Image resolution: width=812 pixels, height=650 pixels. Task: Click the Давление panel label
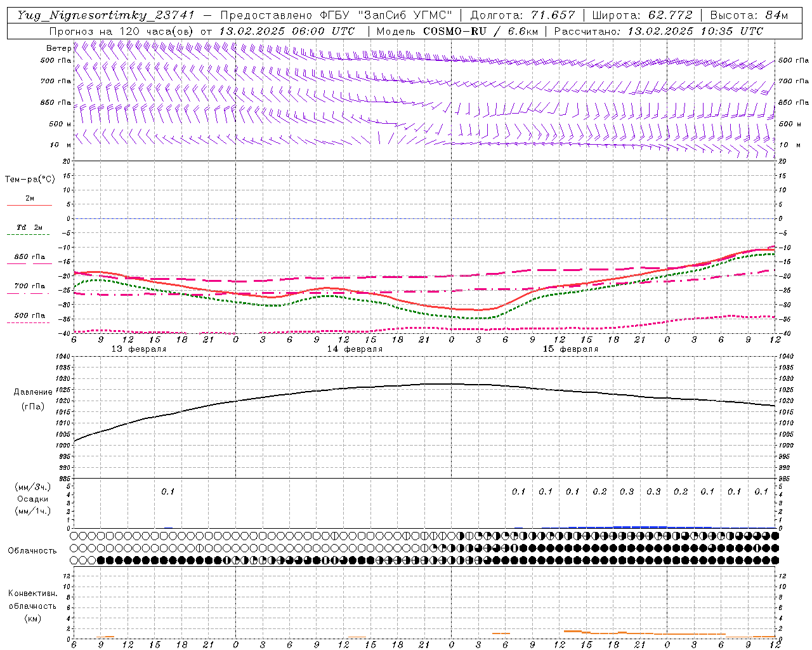point(33,392)
